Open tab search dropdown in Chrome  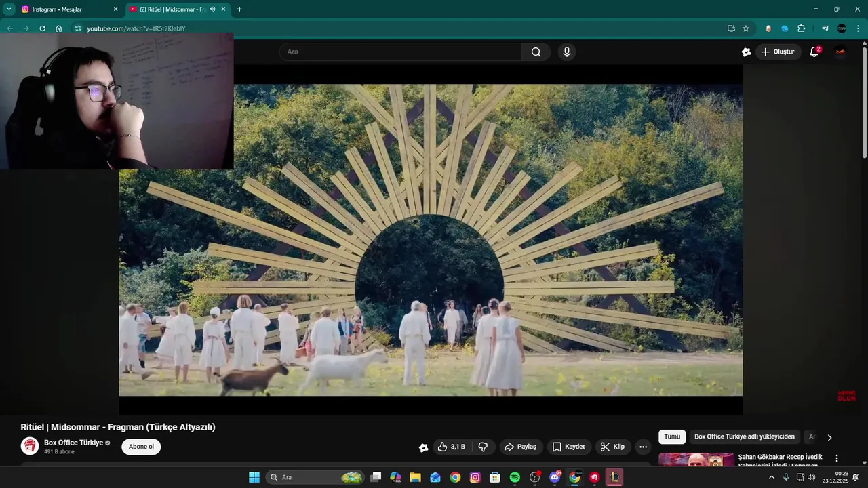(x=9, y=9)
